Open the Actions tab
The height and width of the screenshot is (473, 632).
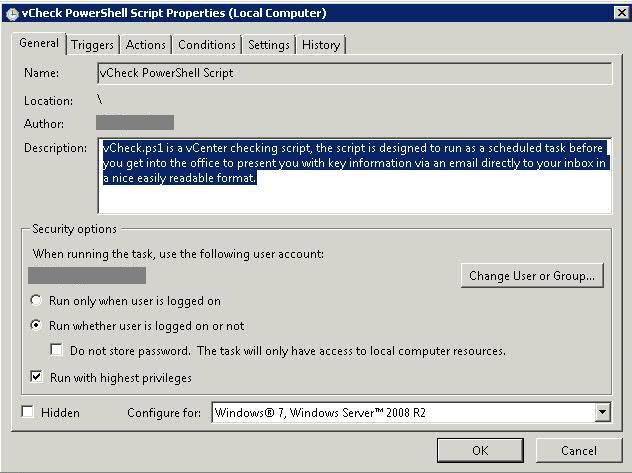coord(146,45)
